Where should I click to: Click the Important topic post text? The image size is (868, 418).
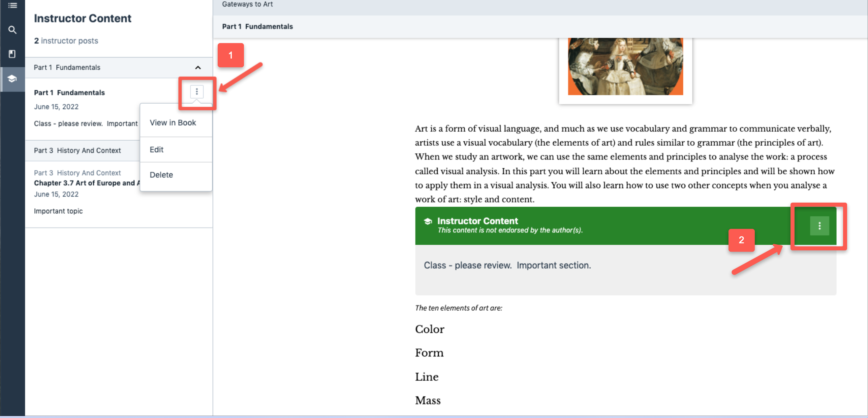click(58, 211)
